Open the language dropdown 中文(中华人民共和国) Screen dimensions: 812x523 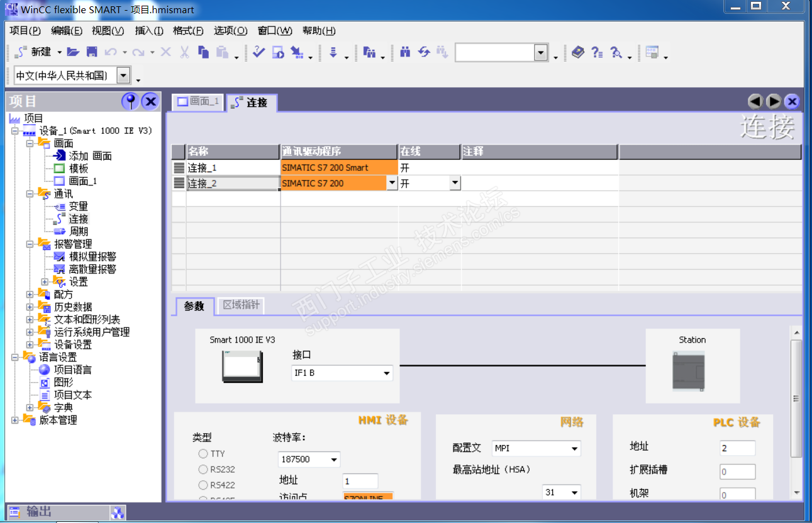tap(123, 75)
